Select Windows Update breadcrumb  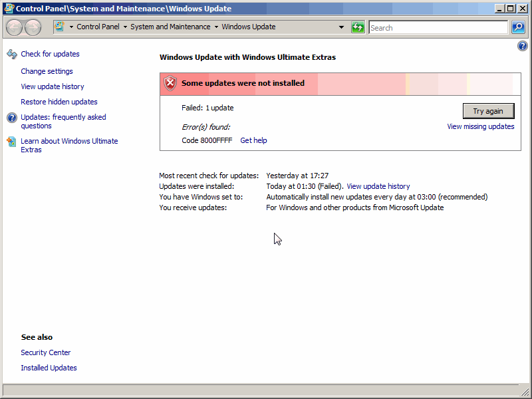(x=248, y=27)
